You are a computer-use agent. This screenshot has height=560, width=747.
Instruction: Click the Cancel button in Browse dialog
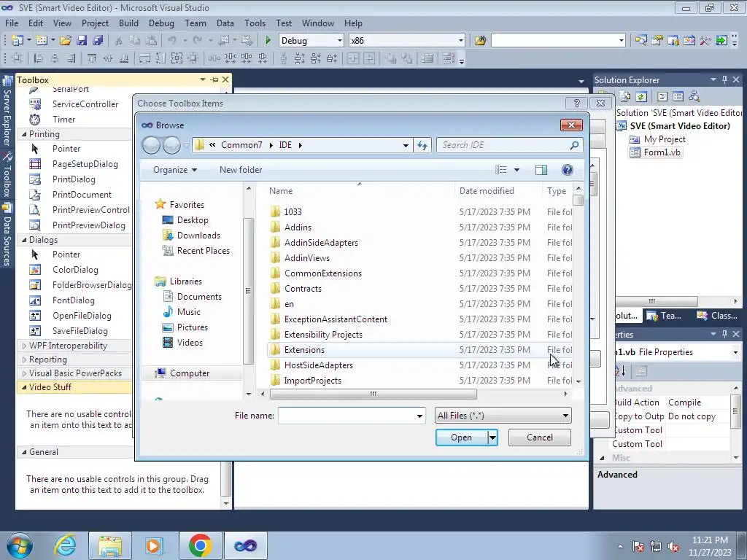click(x=539, y=437)
